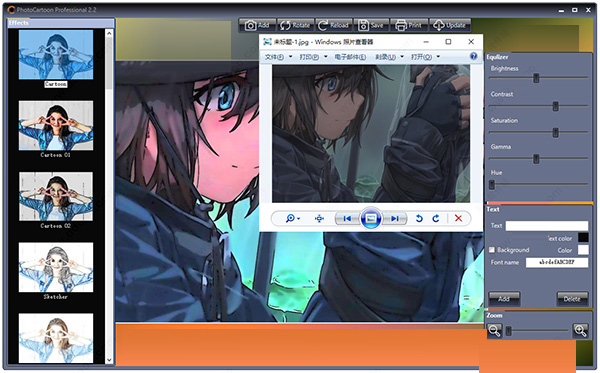Open Font name selection box
The width and height of the screenshot is (600, 373).
557,262
